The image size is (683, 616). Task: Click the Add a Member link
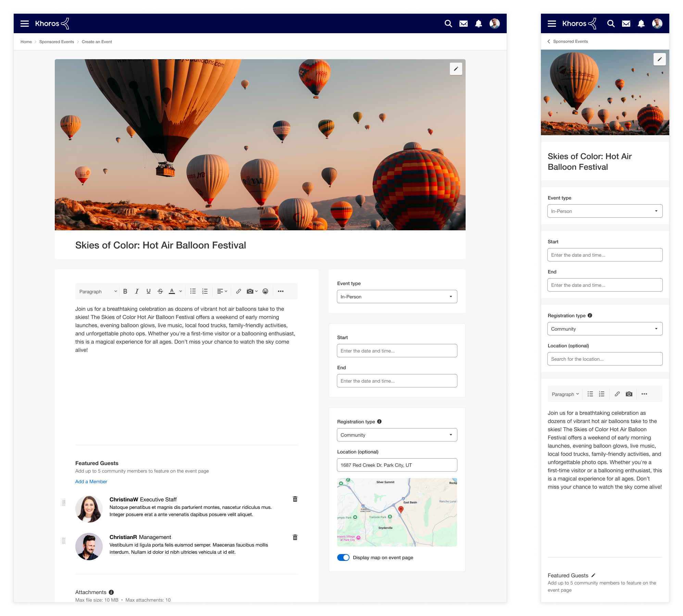coord(91,482)
